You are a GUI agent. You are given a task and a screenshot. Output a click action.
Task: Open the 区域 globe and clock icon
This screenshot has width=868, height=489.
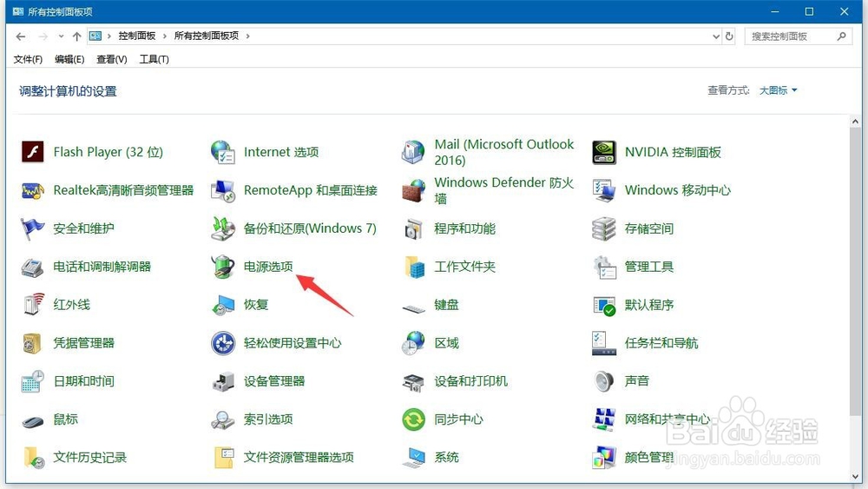(x=413, y=343)
